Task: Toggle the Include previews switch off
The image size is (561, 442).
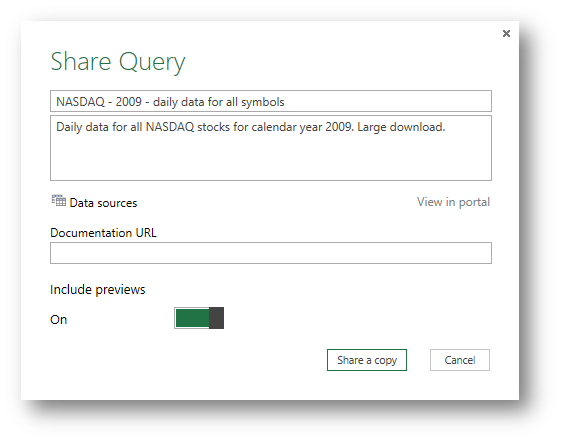Action: point(199,318)
